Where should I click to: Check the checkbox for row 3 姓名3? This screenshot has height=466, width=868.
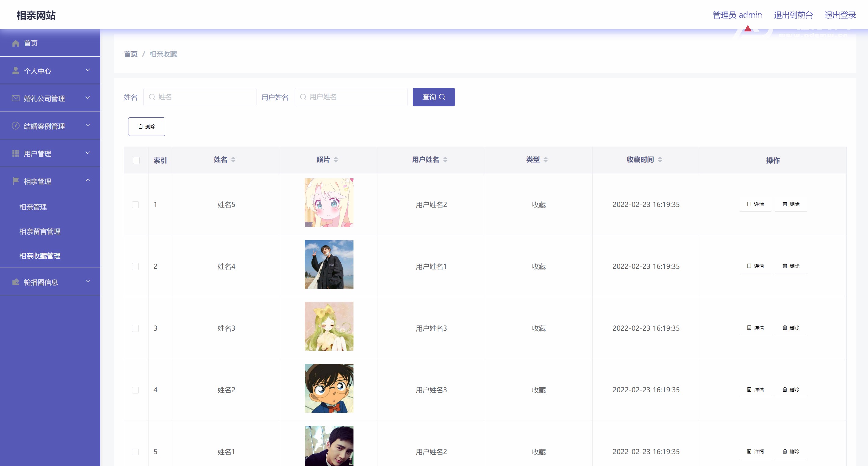coord(135,328)
